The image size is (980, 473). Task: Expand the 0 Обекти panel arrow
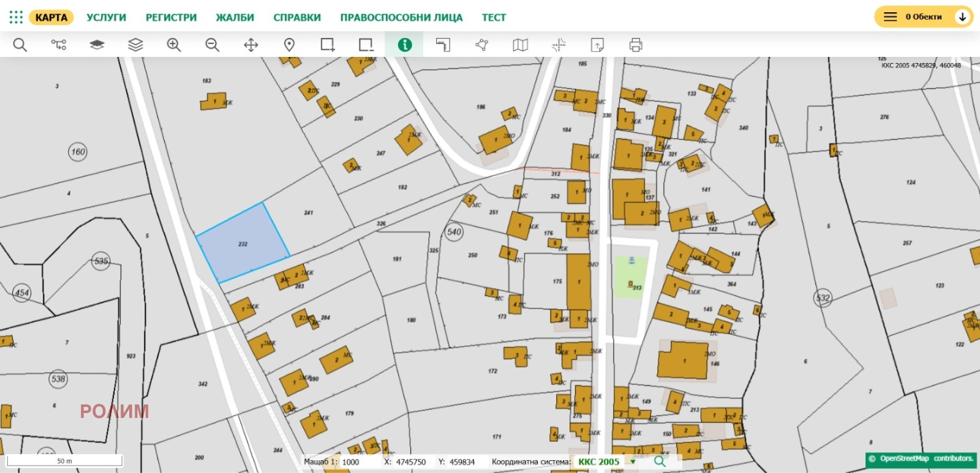(962, 17)
